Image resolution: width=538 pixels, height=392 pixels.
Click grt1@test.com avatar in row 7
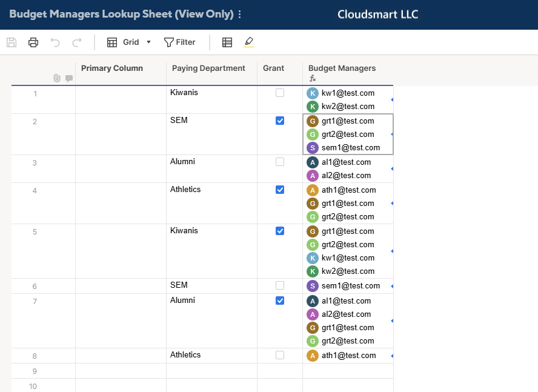pos(313,327)
